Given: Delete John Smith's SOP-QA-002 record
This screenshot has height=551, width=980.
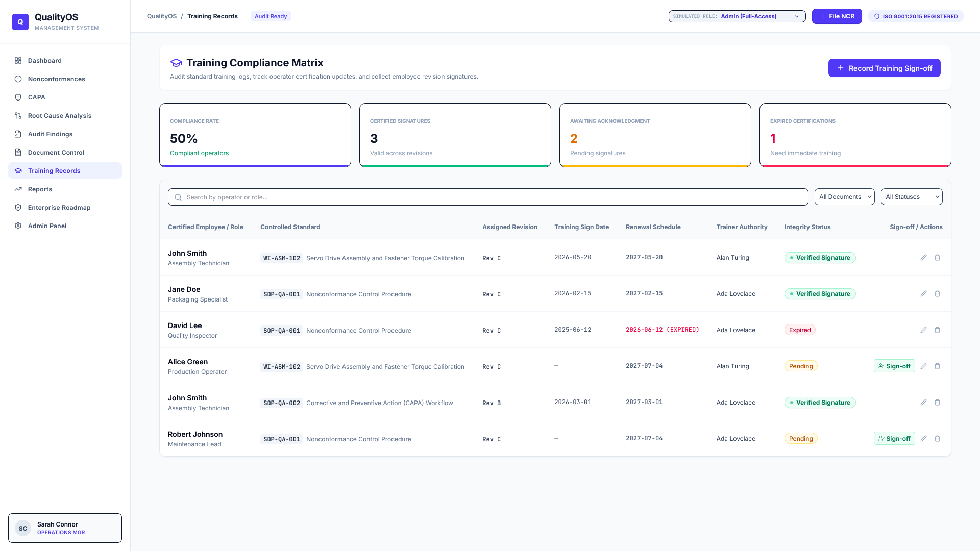Looking at the screenshot, I should (937, 403).
